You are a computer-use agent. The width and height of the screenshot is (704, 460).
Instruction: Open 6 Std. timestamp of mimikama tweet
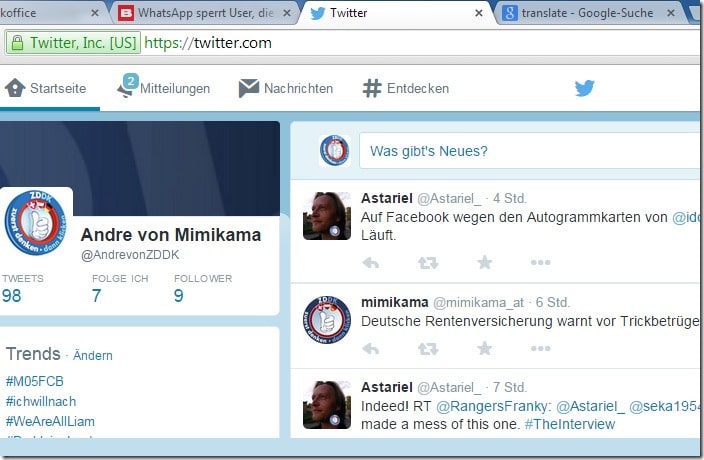pyautogui.click(x=553, y=302)
